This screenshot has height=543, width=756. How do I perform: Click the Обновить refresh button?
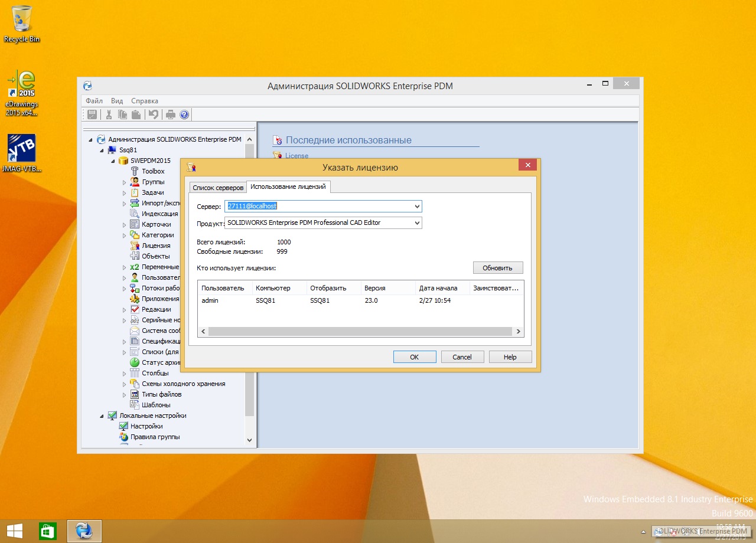498,268
